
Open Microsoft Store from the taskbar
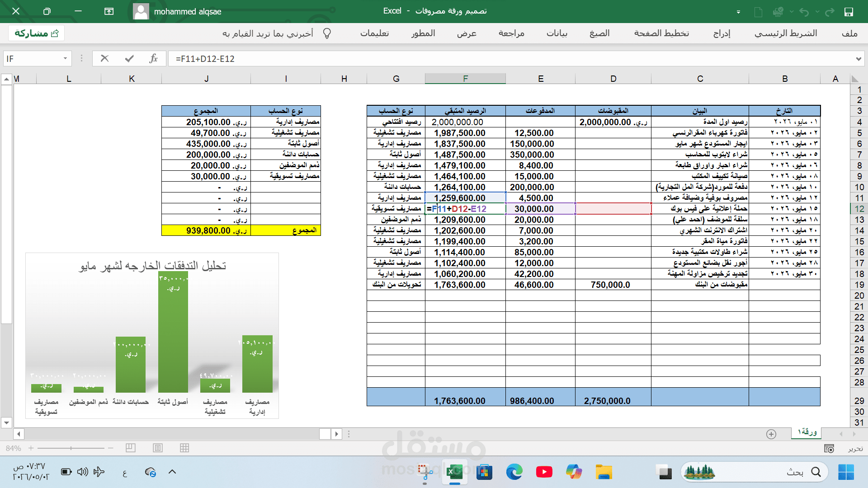(x=484, y=472)
